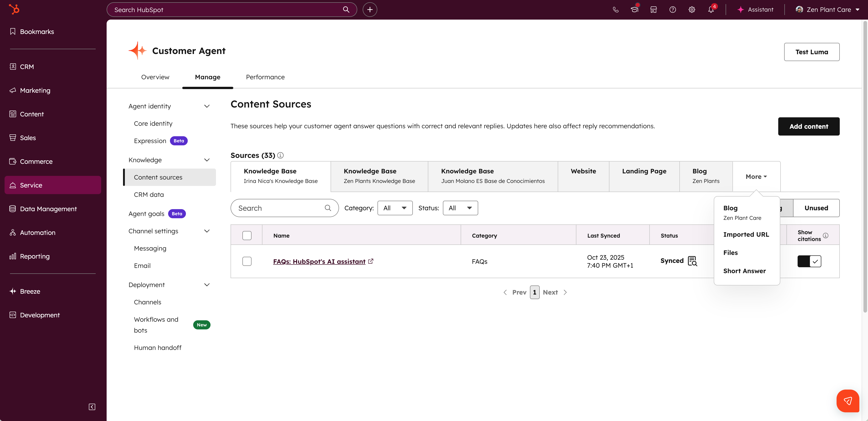Image resolution: width=868 pixels, height=421 pixels.
Task: Collapse the sidebar with bottom arrow icon
Action: [x=92, y=406]
